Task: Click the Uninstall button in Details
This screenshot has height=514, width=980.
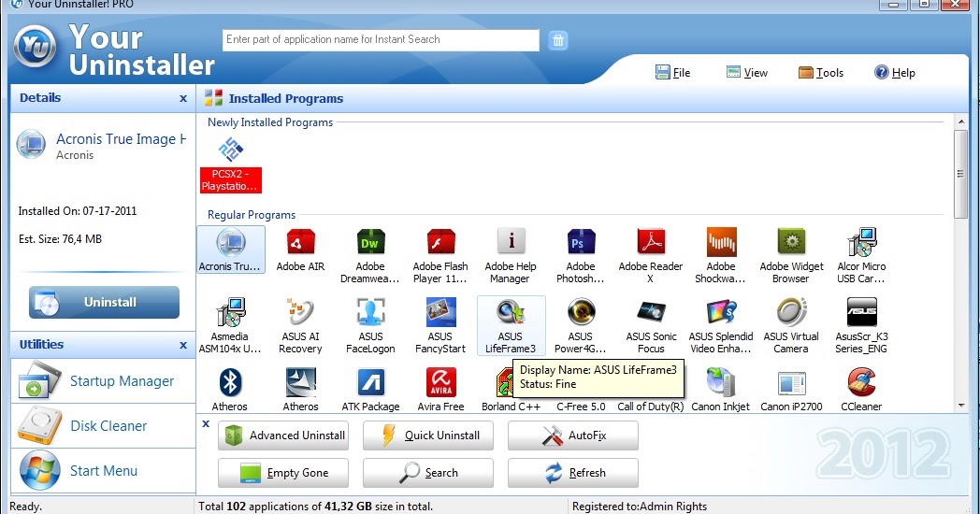Action: click(x=104, y=302)
